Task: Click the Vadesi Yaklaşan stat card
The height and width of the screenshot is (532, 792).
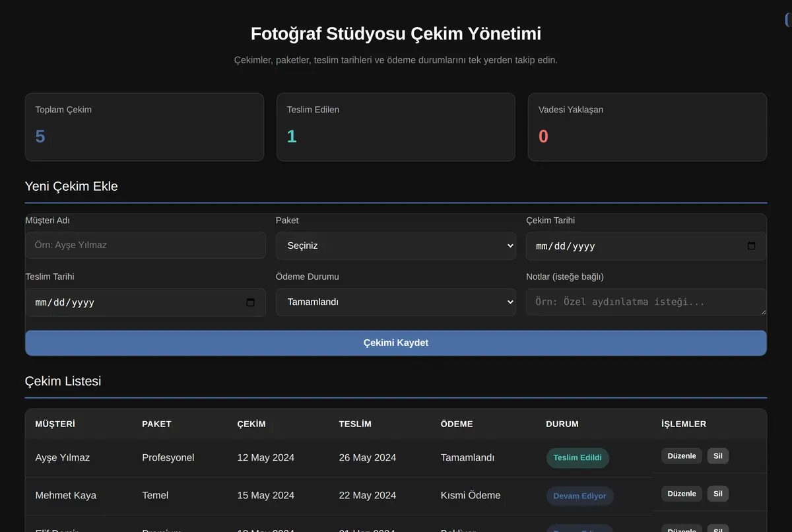Action: (647, 127)
